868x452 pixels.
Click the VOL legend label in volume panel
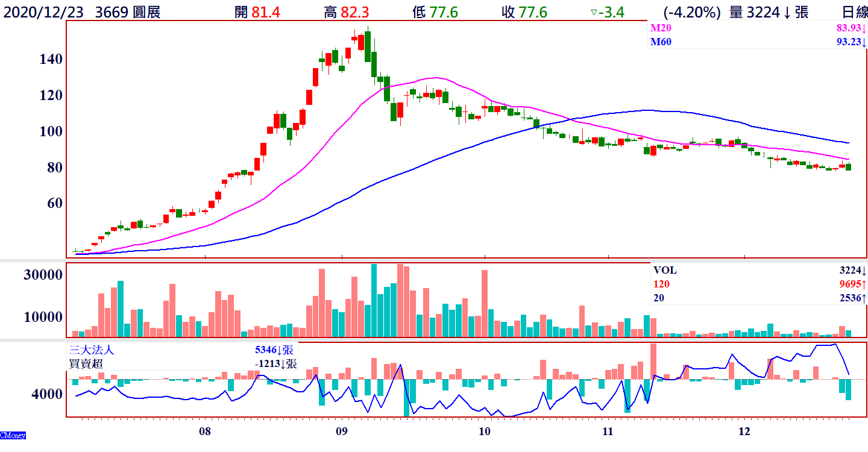[665, 271]
